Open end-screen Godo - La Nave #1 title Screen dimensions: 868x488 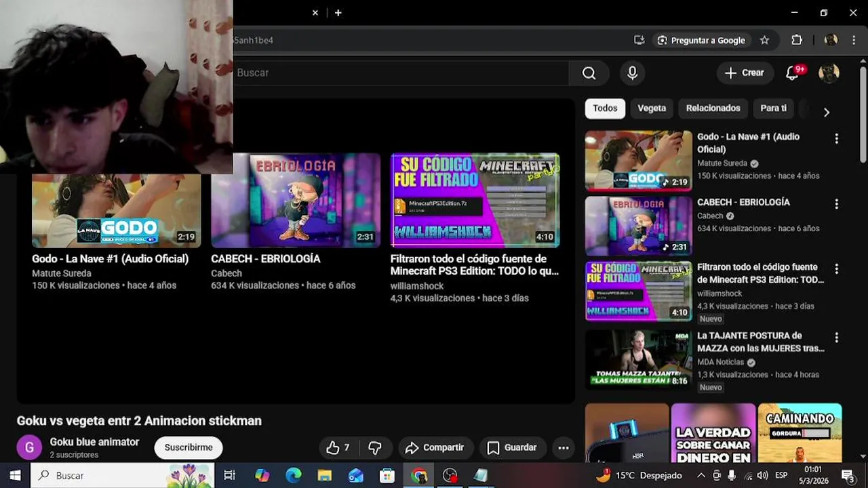(x=111, y=259)
